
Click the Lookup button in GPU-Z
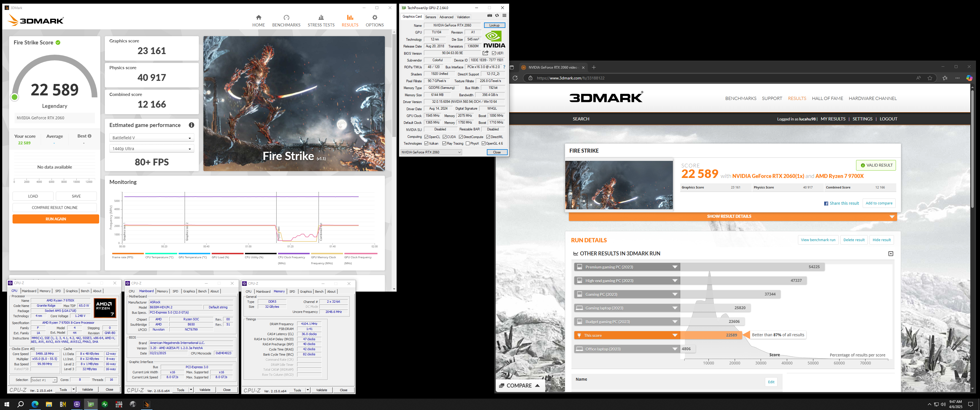click(494, 25)
